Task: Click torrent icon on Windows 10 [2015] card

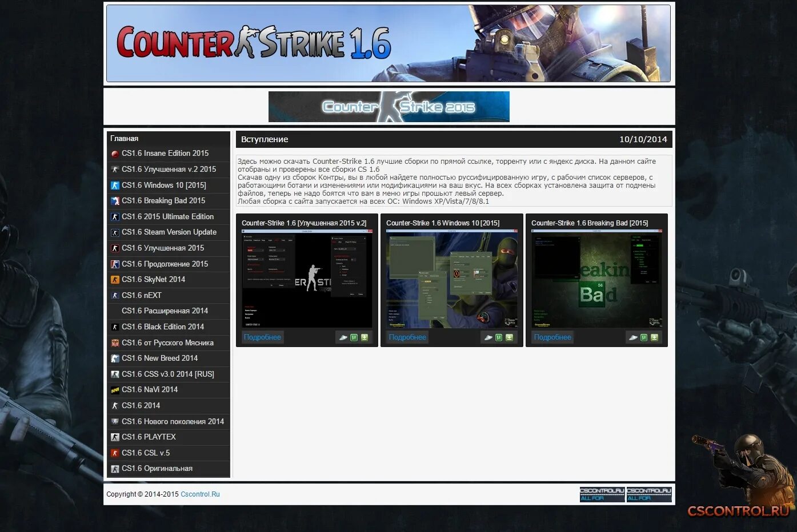Action: point(499,337)
